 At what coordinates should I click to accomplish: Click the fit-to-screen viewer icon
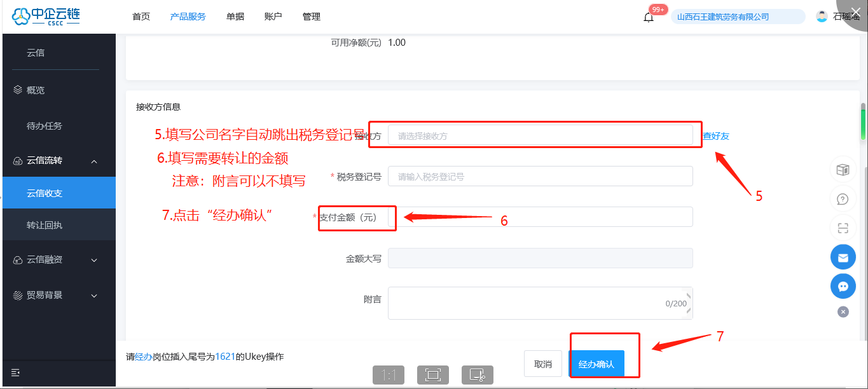point(433,375)
